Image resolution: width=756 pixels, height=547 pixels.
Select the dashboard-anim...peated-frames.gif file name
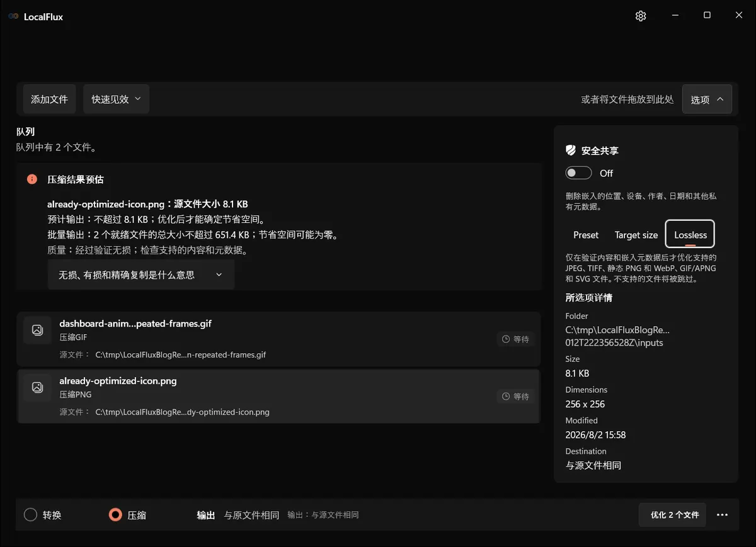(135, 324)
